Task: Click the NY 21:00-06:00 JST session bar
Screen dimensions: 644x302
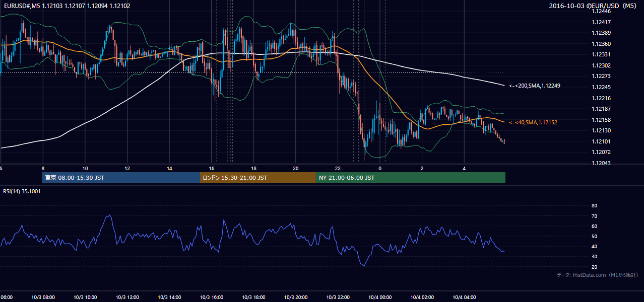Action: (x=411, y=178)
